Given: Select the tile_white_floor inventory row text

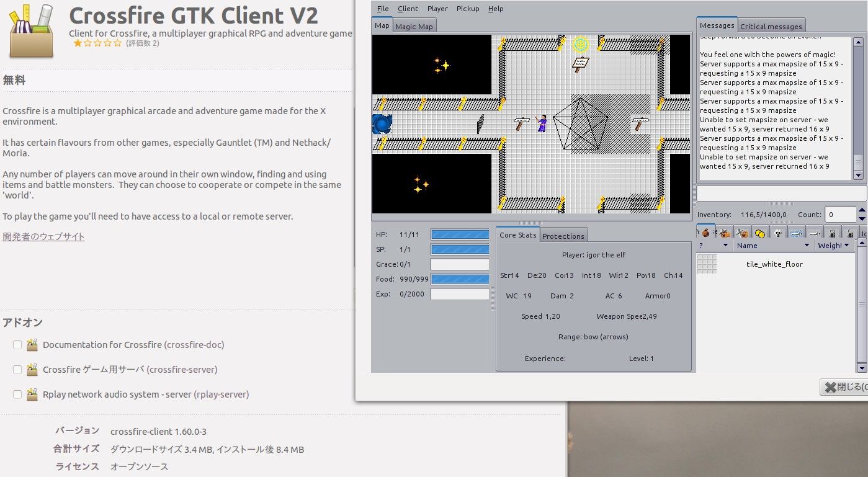Looking at the screenshot, I should [774, 264].
